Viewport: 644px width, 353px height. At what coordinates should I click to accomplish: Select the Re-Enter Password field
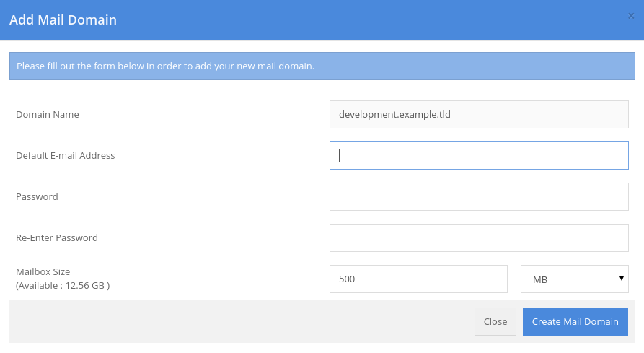[x=479, y=237]
